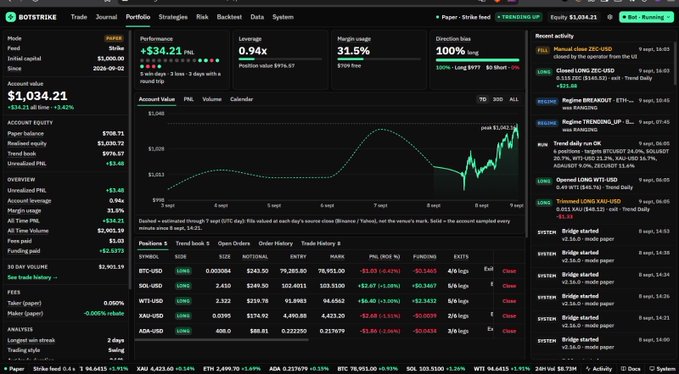Click the Leverage 0.94x progress bar
The image size is (679, 374).
pyautogui.click(x=280, y=59)
